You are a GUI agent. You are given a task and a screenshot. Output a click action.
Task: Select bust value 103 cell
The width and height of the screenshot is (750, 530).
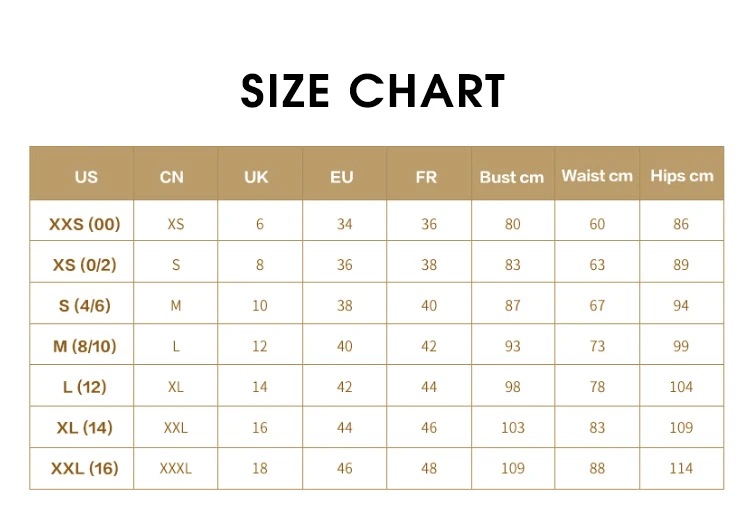[x=513, y=427]
